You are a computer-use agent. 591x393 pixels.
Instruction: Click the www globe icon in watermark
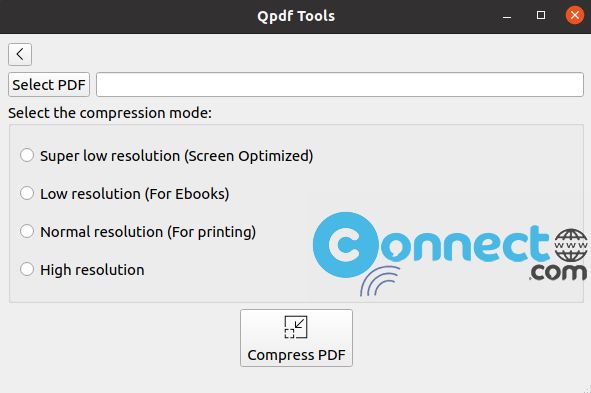571,245
